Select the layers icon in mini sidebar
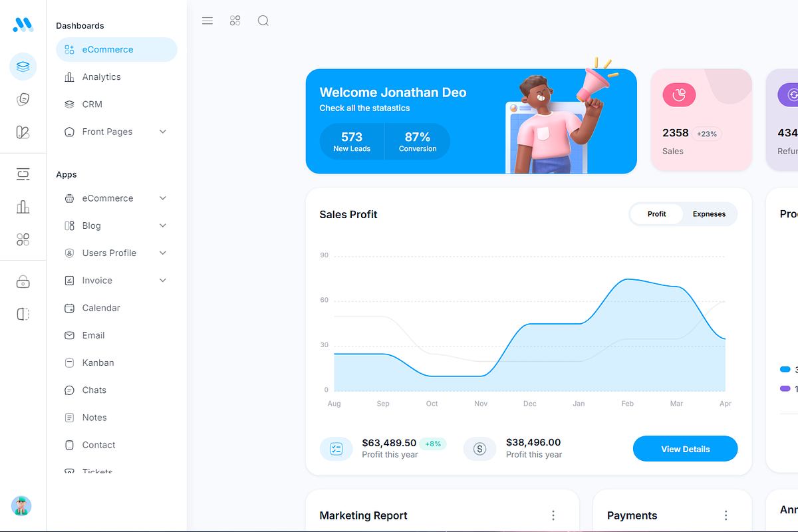Screen dimensions: 798x532 coord(23,66)
